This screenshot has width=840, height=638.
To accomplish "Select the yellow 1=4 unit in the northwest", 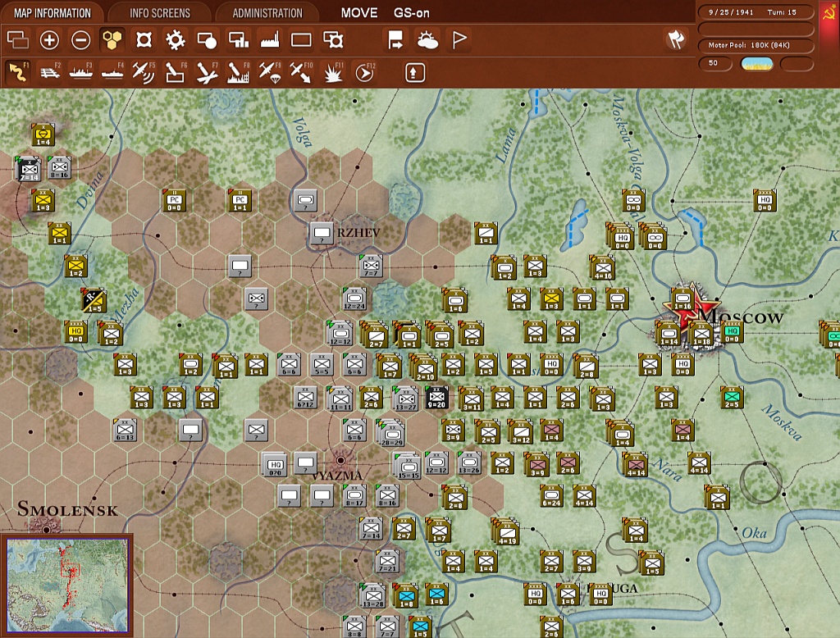I will tap(43, 135).
